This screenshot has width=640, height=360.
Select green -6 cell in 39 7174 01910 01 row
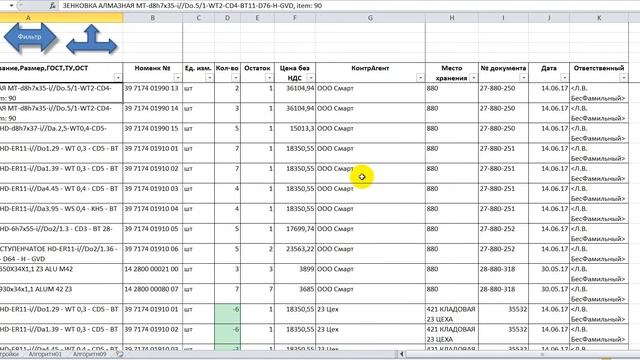click(x=227, y=313)
